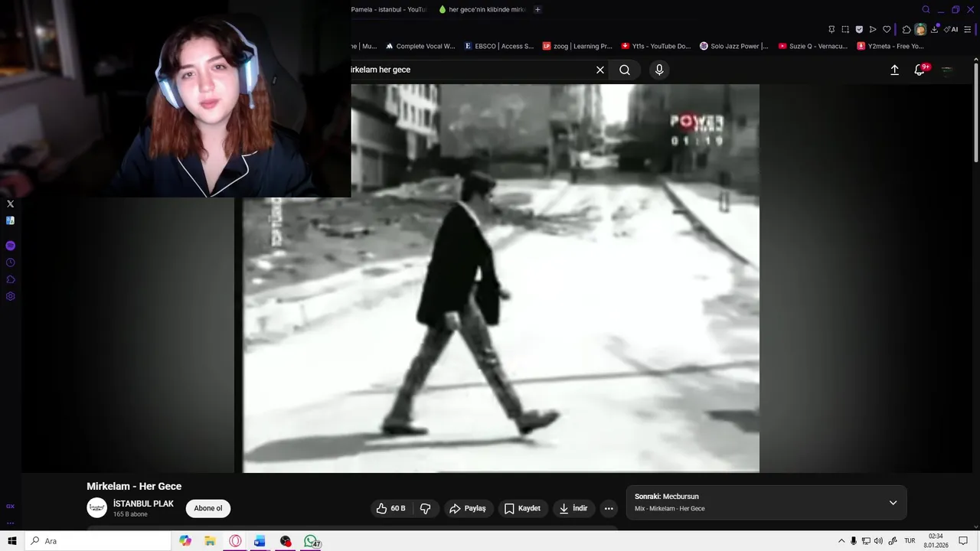Click the Paylaş share button
980x551 pixels.
(x=468, y=508)
